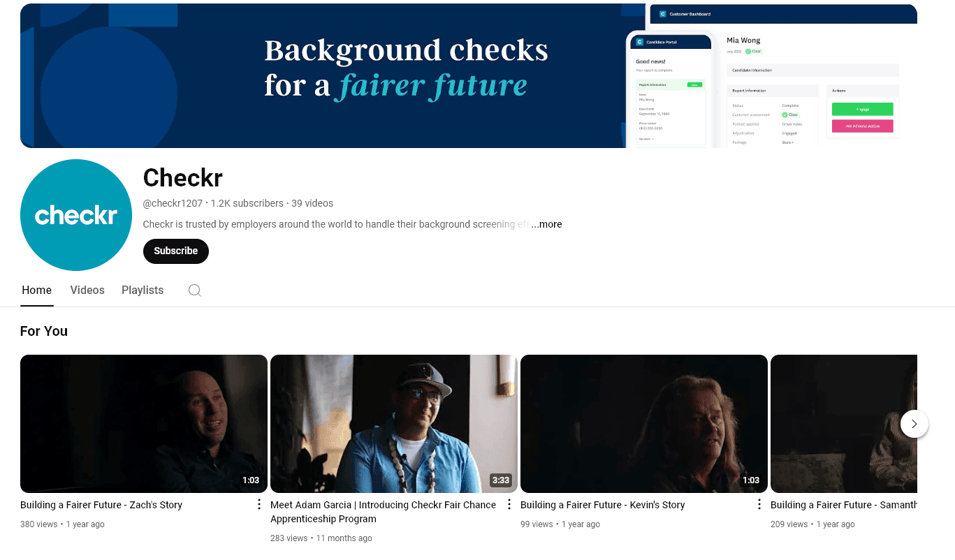
Task: Open options menu for Meet Adam Garcia video
Action: click(509, 505)
